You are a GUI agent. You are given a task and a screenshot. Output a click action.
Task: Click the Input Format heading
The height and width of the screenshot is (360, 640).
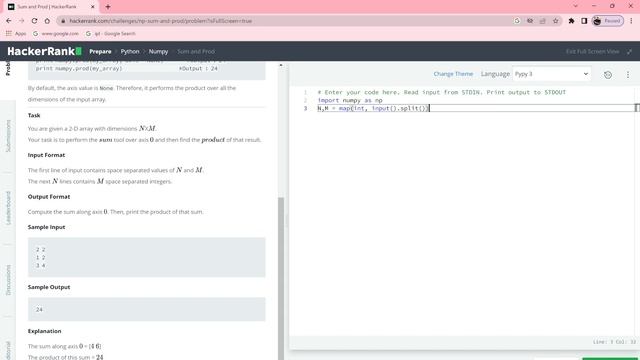46,155
